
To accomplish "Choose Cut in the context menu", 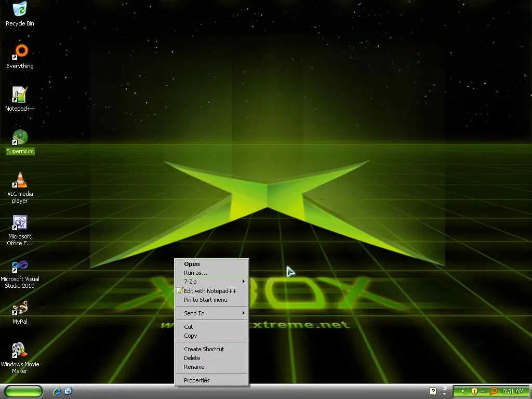I will [x=211, y=327].
